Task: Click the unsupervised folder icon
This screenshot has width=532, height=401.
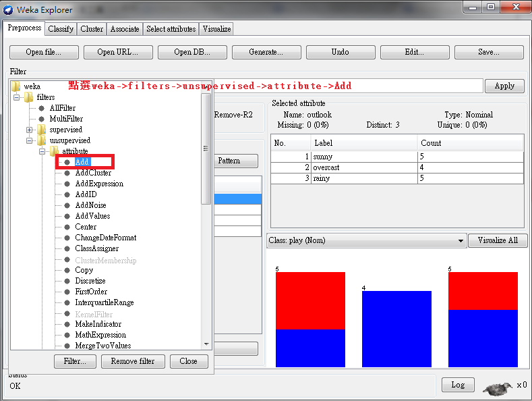Action: pyautogui.click(x=41, y=140)
